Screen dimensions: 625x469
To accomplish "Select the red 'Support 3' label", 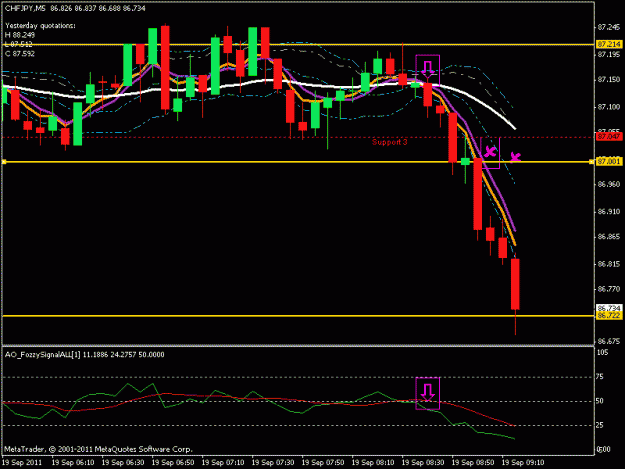I will pyautogui.click(x=389, y=142).
